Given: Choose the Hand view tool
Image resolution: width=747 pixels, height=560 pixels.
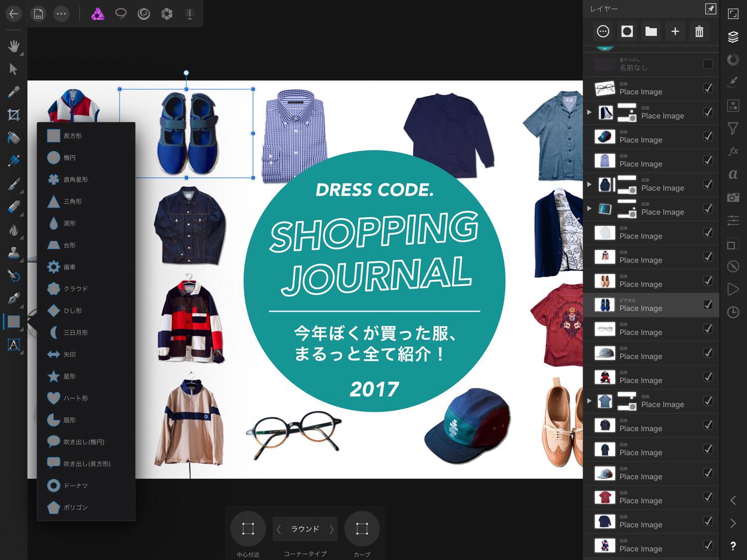Looking at the screenshot, I should [x=13, y=46].
